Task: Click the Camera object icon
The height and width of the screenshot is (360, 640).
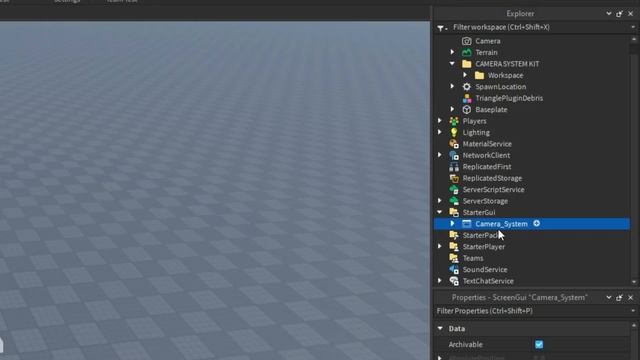Action: 467,41
